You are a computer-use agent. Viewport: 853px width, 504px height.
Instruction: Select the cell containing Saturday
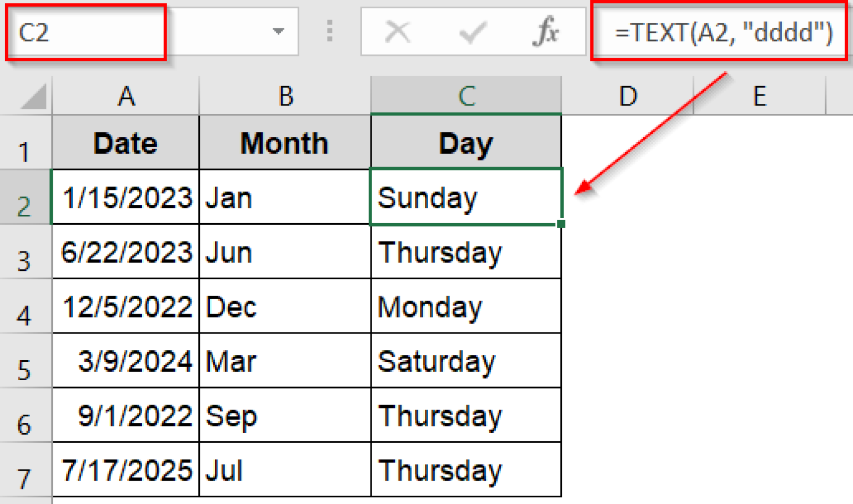click(x=466, y=361)
